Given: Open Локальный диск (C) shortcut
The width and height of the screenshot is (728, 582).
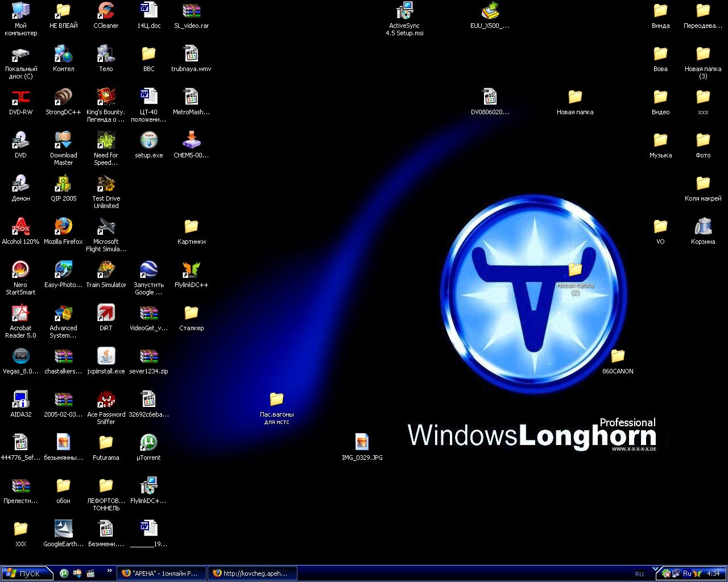Looking at the screenshot, I should [20, 61].
